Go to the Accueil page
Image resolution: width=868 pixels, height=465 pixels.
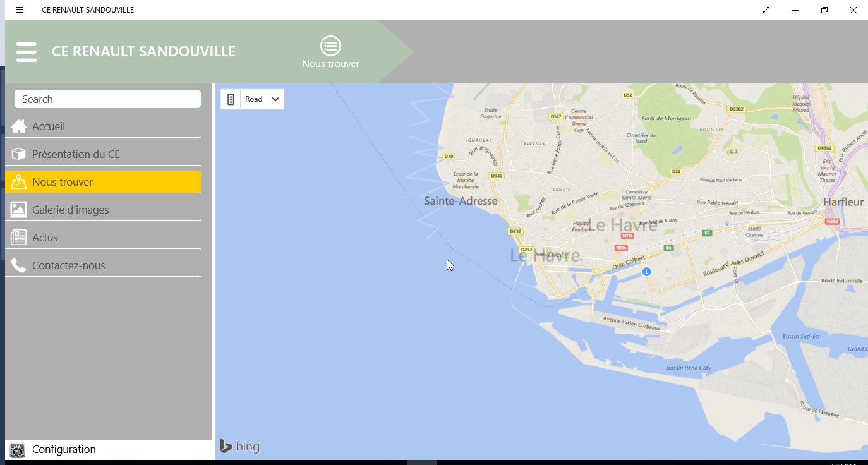pos(103,126)
